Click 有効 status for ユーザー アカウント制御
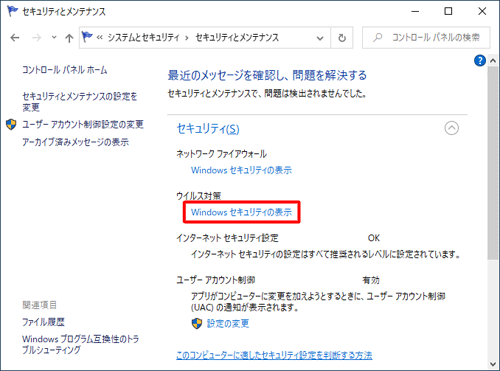The width and height of the screenshot is (500, 371). pos(371,280)
